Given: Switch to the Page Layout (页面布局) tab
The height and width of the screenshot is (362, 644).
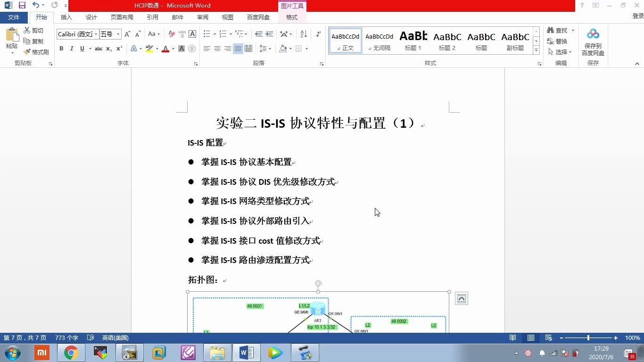Looking at the screenshot, I should (122, 17).
